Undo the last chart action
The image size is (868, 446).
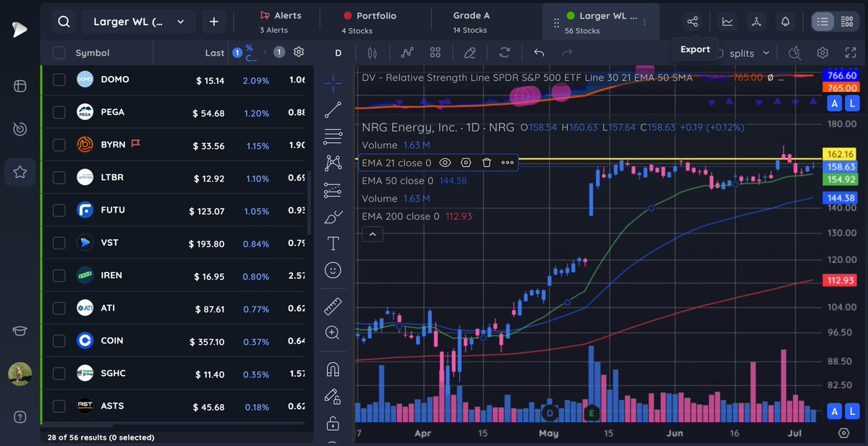[539, 53]
